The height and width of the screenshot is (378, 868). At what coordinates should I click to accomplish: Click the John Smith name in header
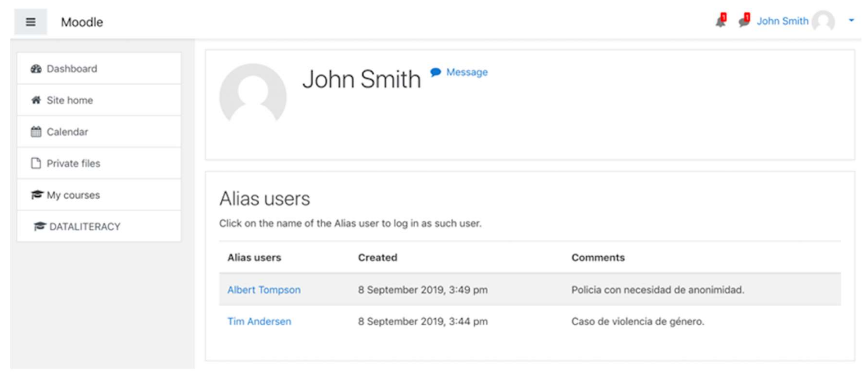[x=782, y=21]
